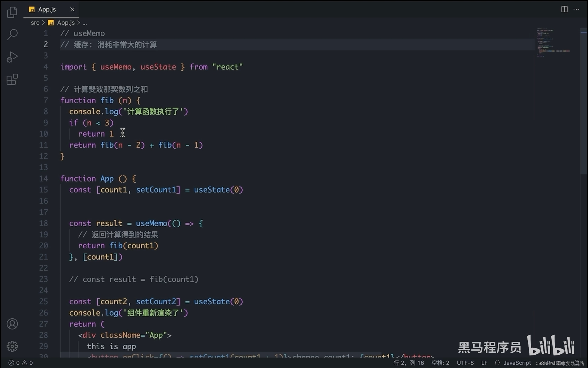Click commented '// const result = fib(count1)'
588x368 pixels.
pos(134,279)
